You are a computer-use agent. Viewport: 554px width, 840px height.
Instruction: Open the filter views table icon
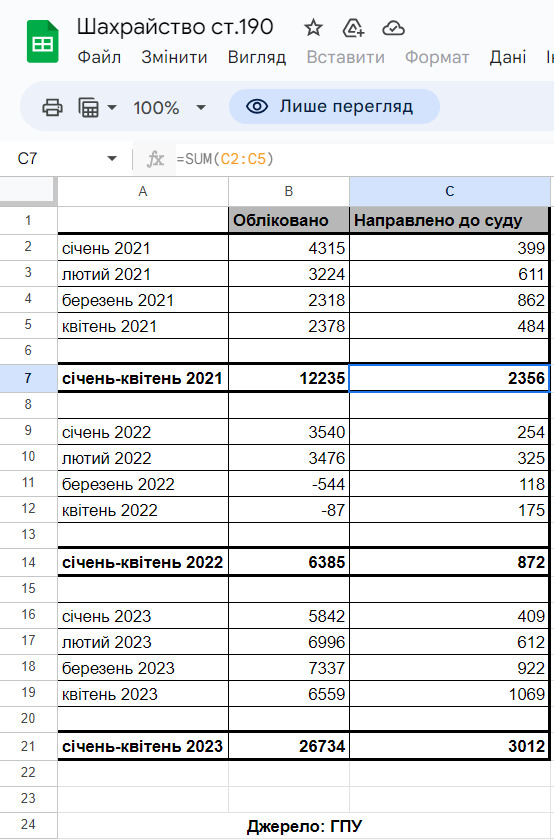tap(89, 108)
